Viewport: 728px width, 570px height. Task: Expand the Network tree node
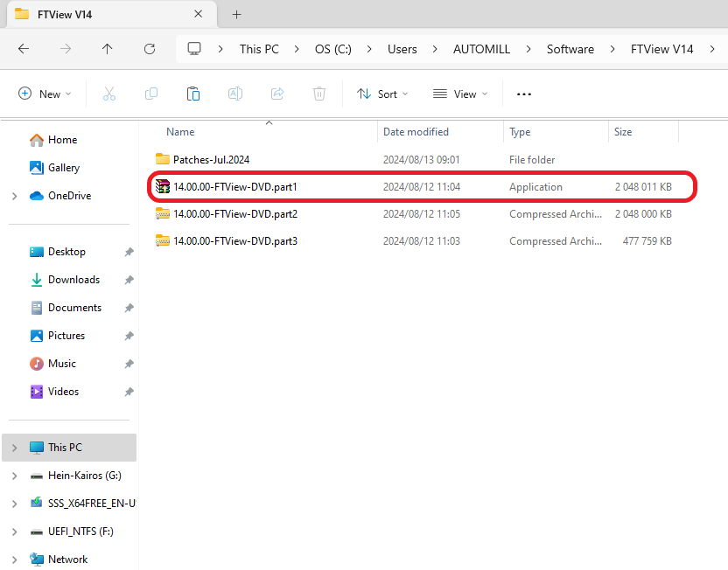[x=14, y=560]
